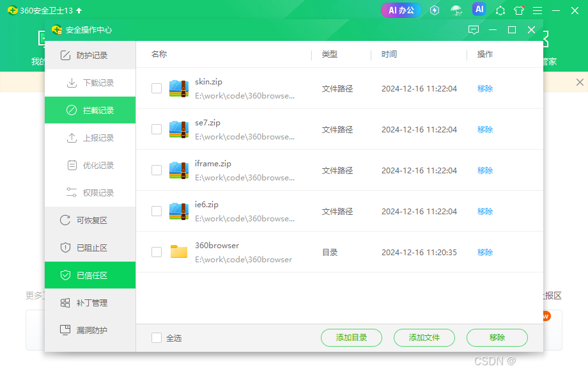
Task: Check the 360browser row checkbox
Action: click(157, 252)
